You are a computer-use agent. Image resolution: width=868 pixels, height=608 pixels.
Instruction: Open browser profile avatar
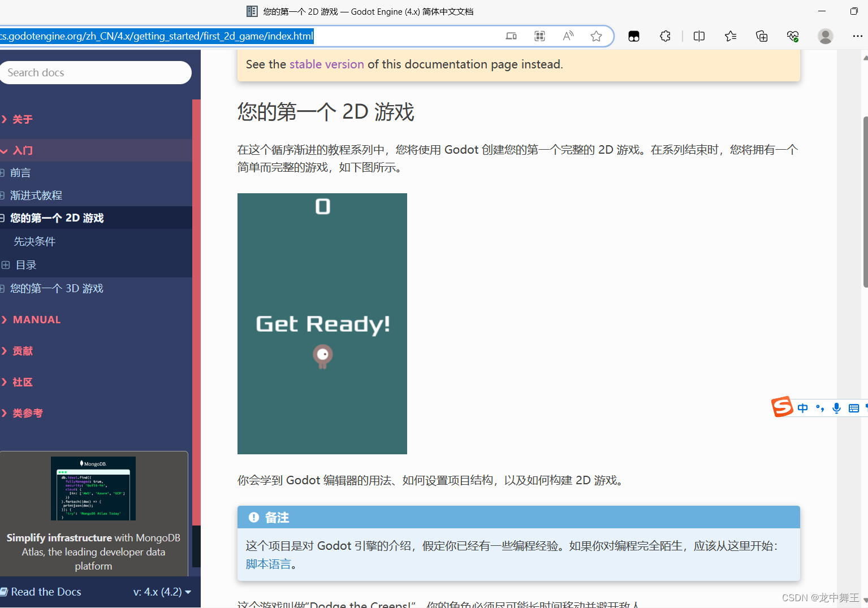(x=825, y=36)
